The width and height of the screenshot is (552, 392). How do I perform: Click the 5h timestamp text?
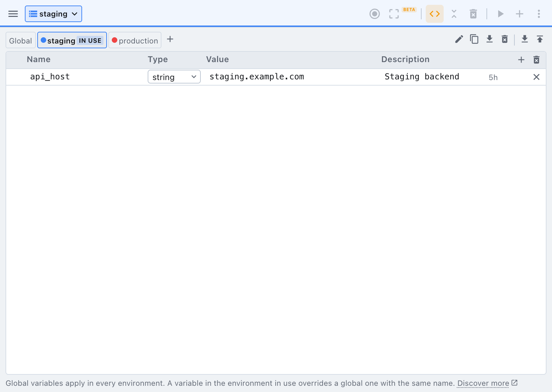click(x=493, y=77)
